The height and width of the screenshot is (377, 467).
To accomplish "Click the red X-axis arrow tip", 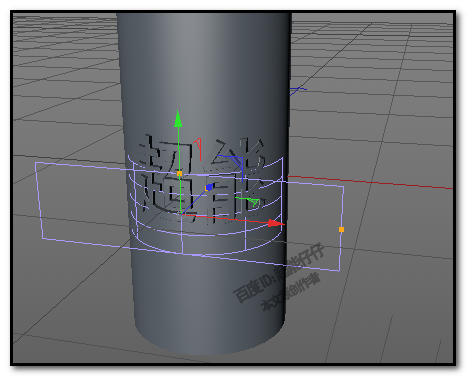I will click(x=276, y=223).
